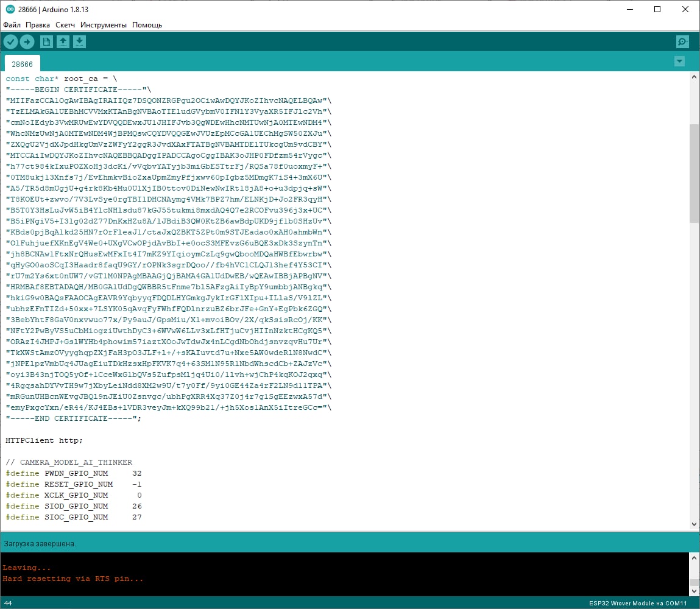Click the editor scrollbar down arrow

point(694,524)
